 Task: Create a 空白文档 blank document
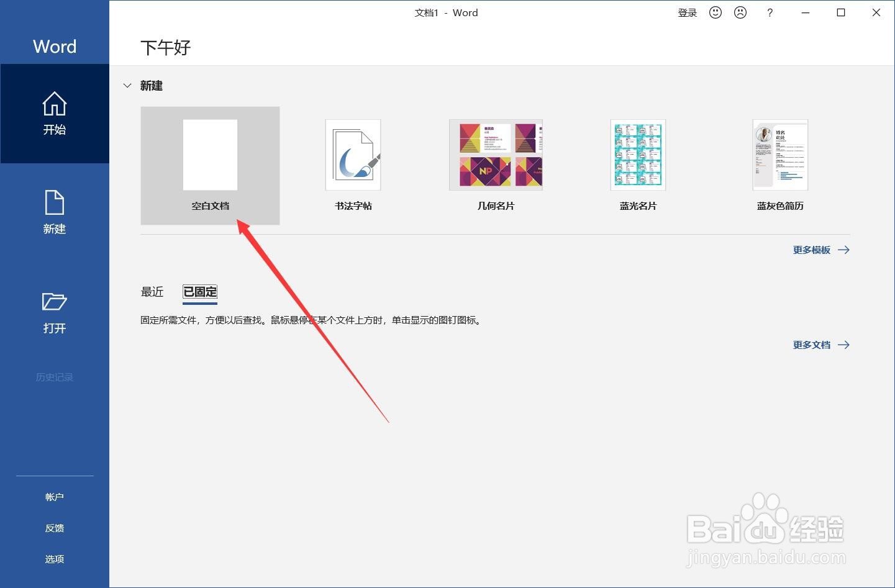(x=210, y=165)
